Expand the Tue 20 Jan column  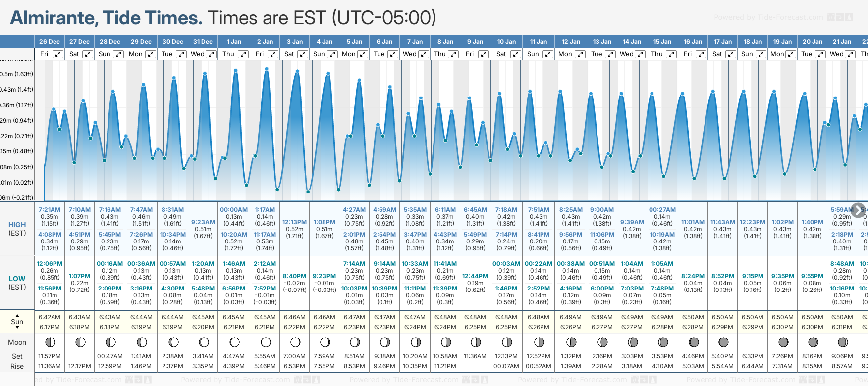tap(820, 54)
